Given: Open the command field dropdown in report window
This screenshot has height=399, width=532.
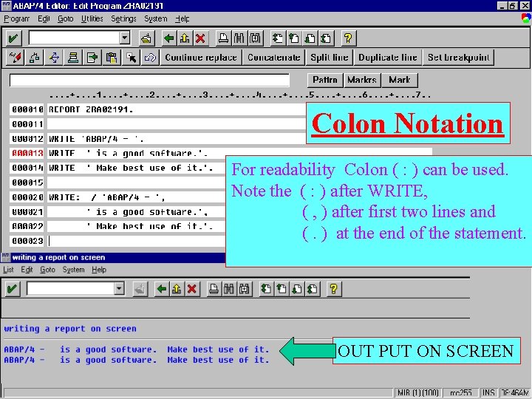Looking at the screenshot, I should 119,289.
